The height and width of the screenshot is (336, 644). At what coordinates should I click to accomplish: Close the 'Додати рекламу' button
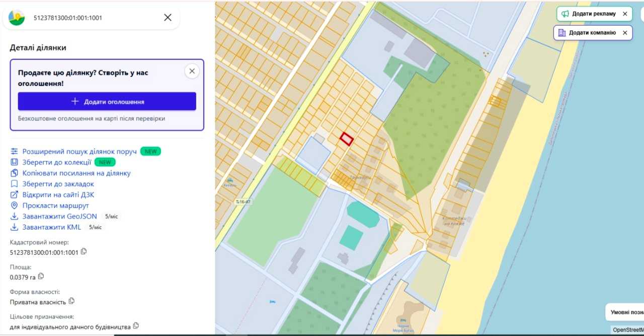[x=625, y=14]
